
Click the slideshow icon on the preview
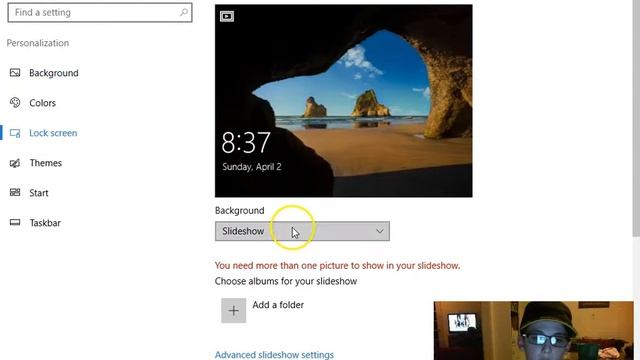click(x=227, y=16)
